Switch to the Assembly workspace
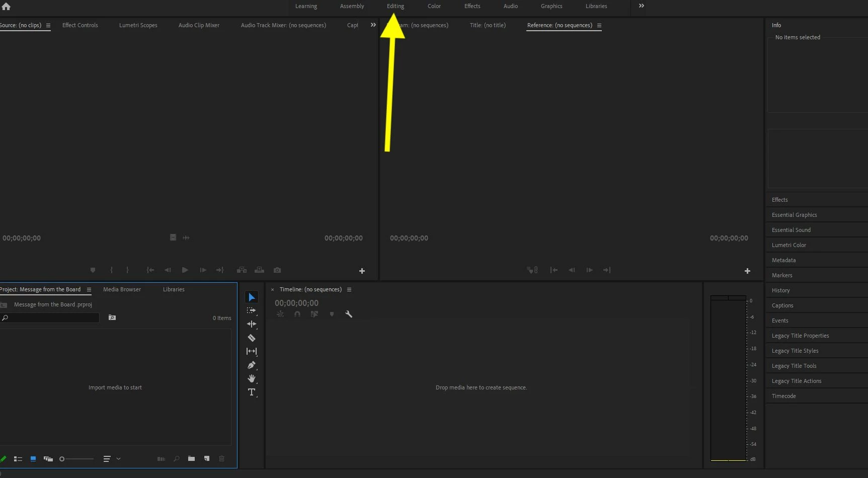 (352, 6)
